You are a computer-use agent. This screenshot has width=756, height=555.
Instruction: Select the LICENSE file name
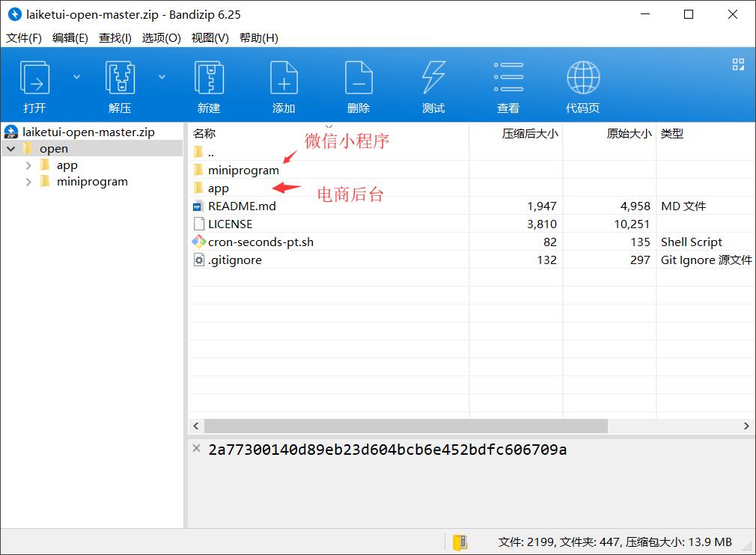230,224
